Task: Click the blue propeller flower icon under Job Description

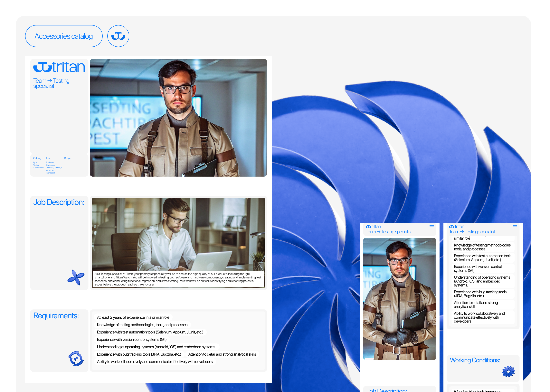Action: pos(76,277)
